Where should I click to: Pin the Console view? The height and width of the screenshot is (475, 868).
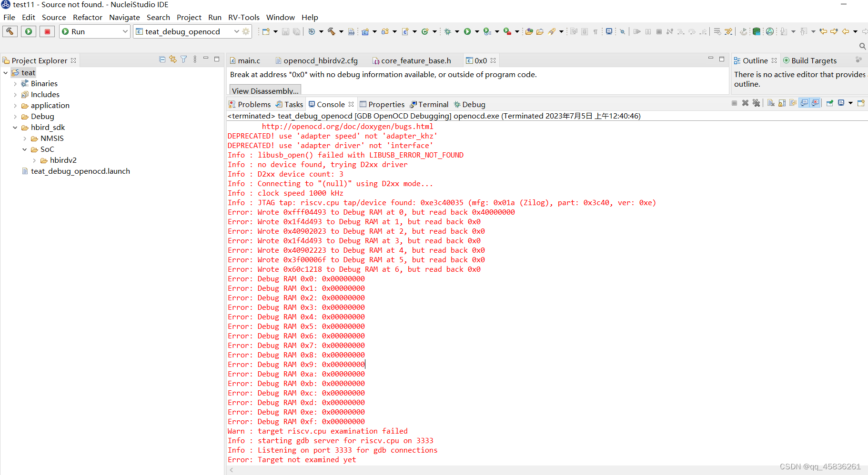(x=830, y=103)
